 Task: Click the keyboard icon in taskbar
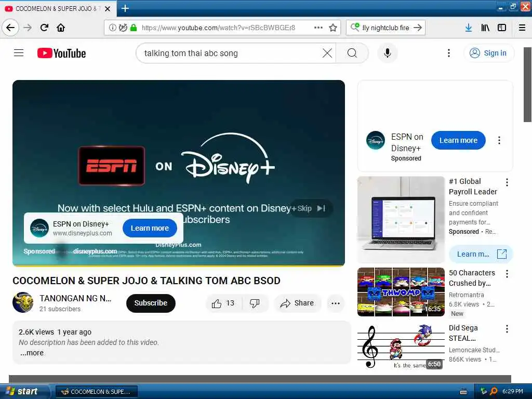pos(463,392)
